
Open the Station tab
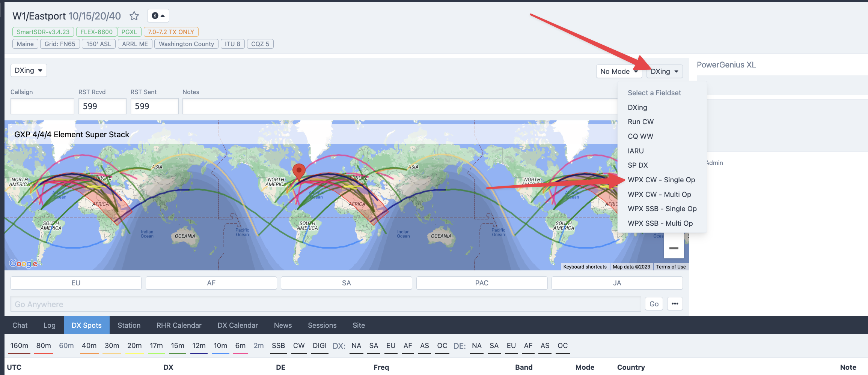(x=129, y=325)
